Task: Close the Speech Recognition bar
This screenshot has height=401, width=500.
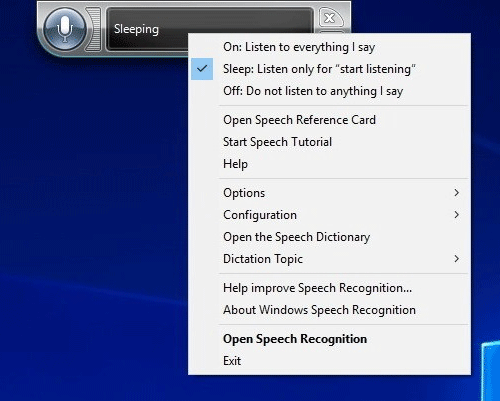Action: click(330, 18)
